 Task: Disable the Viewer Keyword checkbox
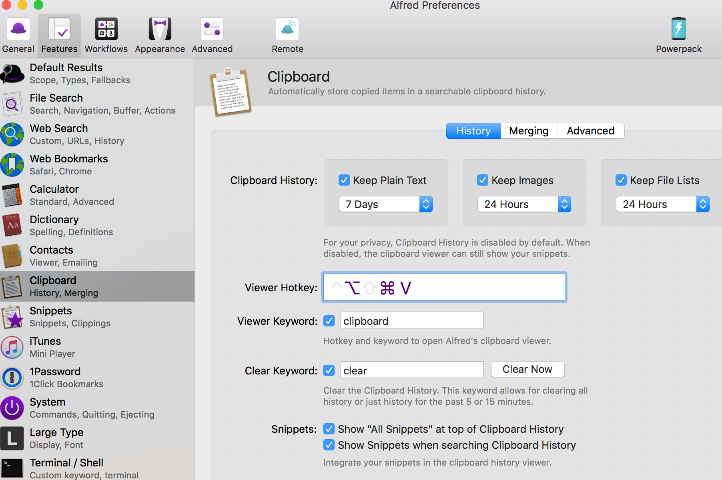pos(329,321)
